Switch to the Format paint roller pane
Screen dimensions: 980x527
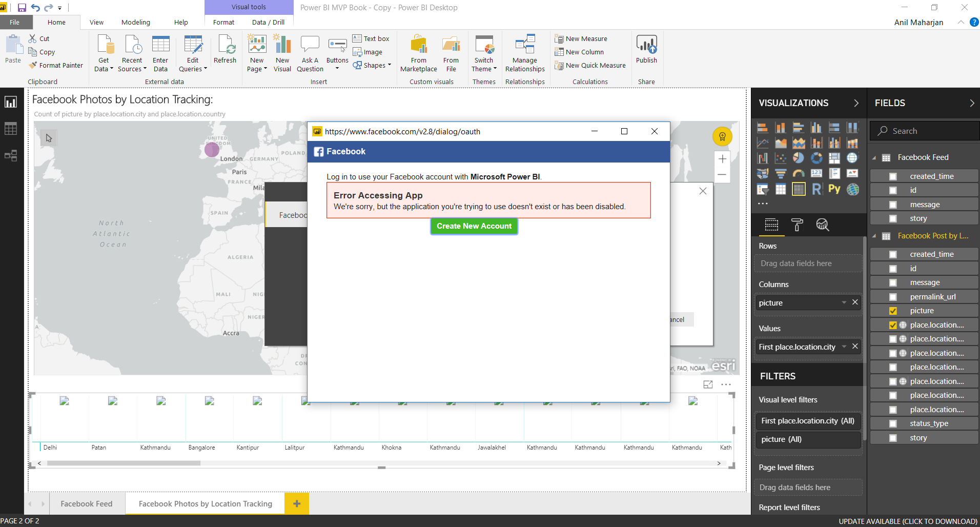[x=797, y=225]
